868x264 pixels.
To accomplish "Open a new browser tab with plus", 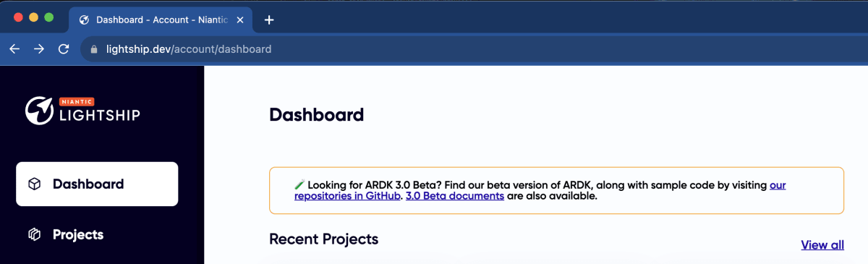I will tap(269, 20).
